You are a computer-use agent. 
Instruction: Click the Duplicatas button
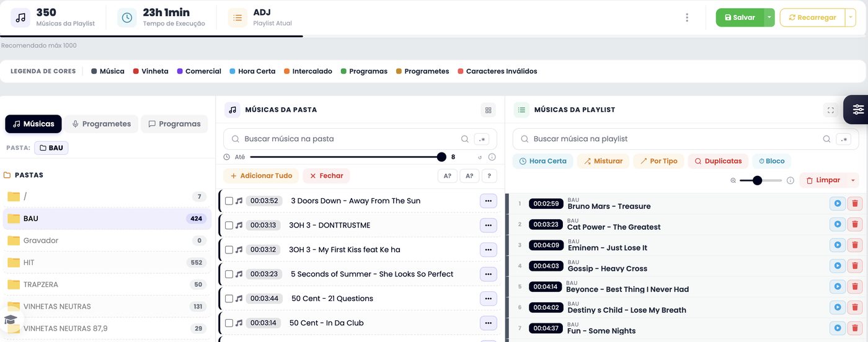click(x=717, y=161)
